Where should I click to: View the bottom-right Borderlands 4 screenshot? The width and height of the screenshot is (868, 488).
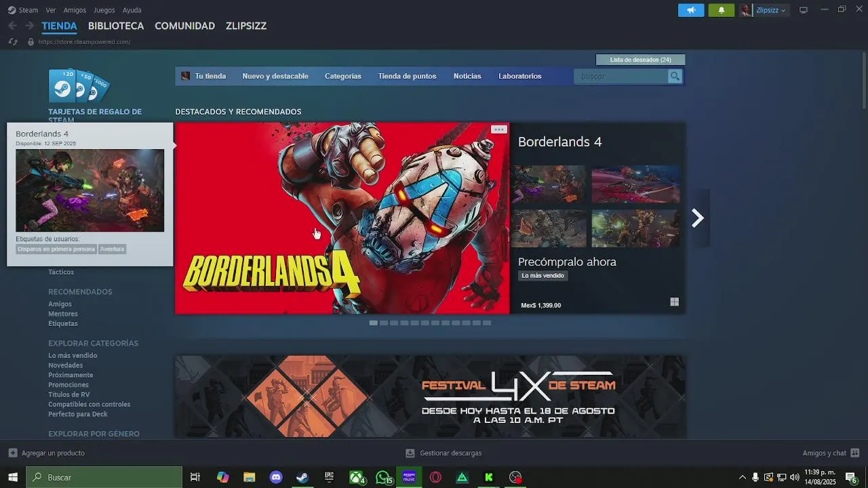pos(635,228)
